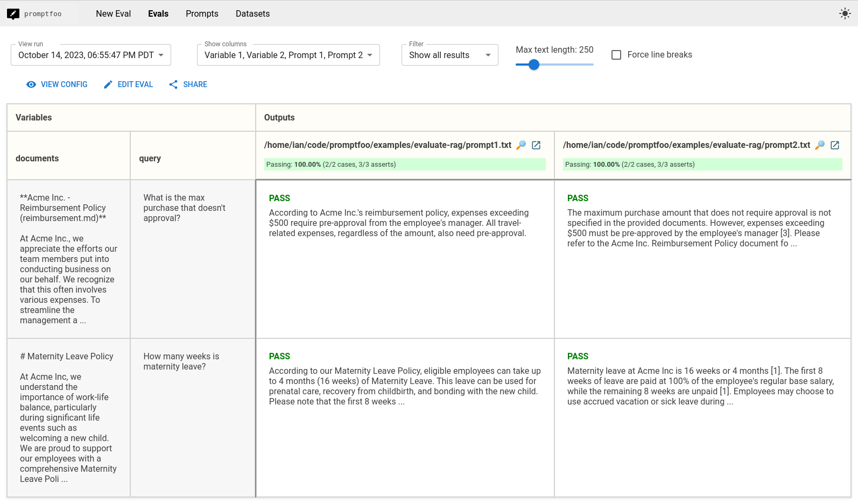Click the magnifier icon next to prompt1.txt
Viewport: 858px width, 504px height.
[521, 145]
